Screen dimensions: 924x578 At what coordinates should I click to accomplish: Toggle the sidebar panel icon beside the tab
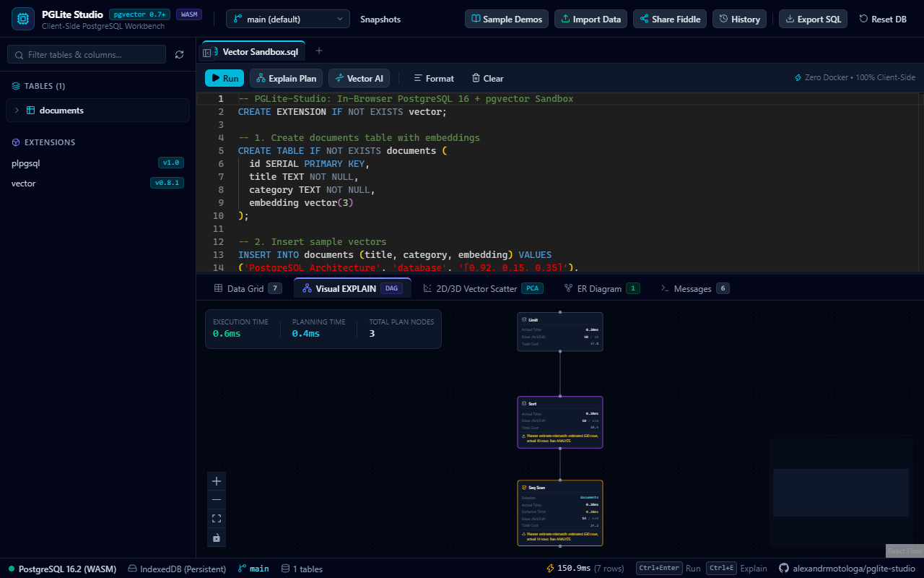(x=207, y=53)
